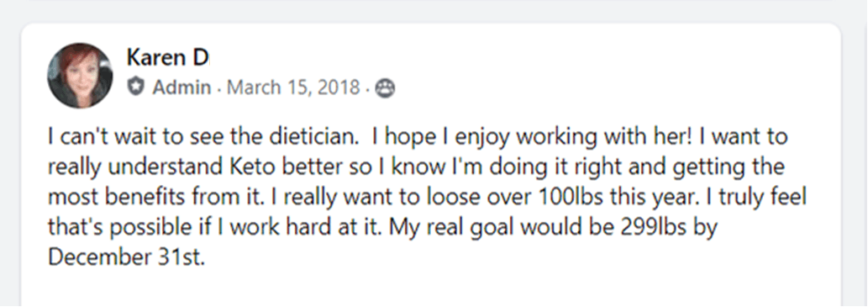Select the Admin label text

pyautogui.click(x=181, y=87)
